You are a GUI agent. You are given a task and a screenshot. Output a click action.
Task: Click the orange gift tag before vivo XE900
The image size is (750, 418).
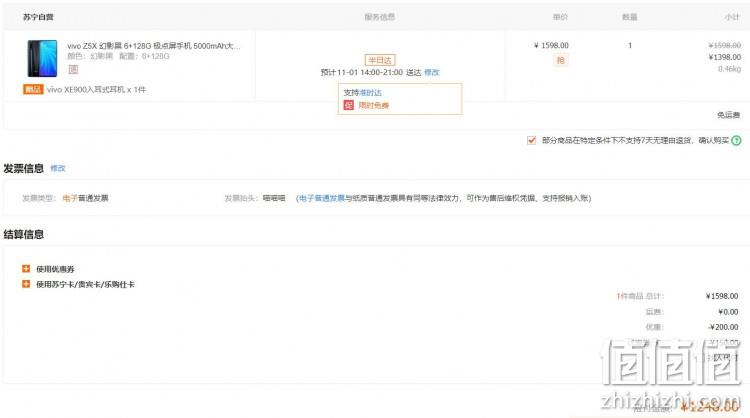(x=33, y=89)
